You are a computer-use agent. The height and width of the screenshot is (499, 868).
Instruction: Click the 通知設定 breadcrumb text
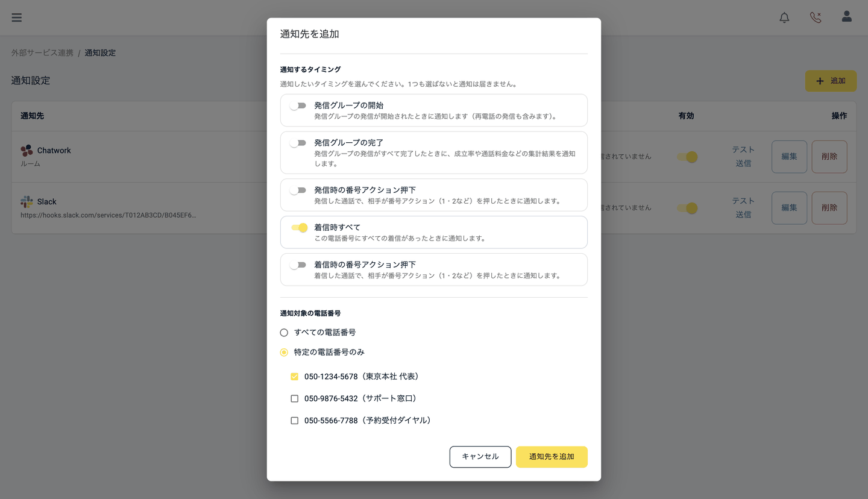100,53
